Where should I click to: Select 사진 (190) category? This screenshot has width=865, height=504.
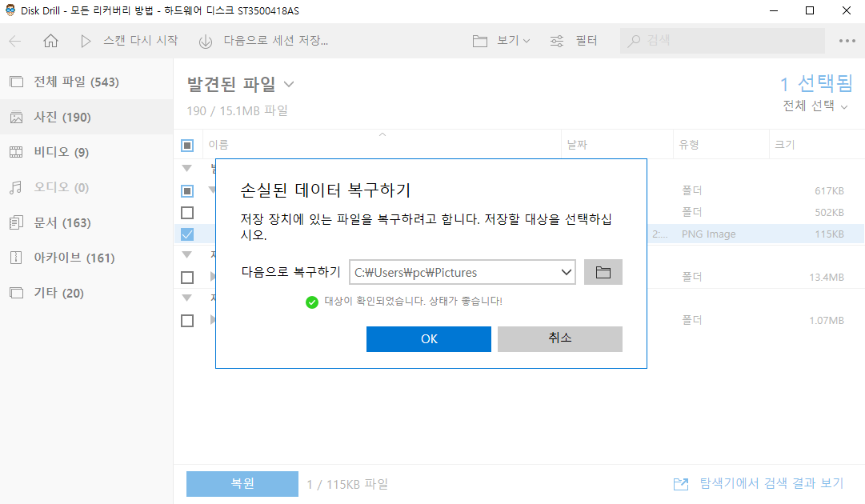(x=86, y=117)
